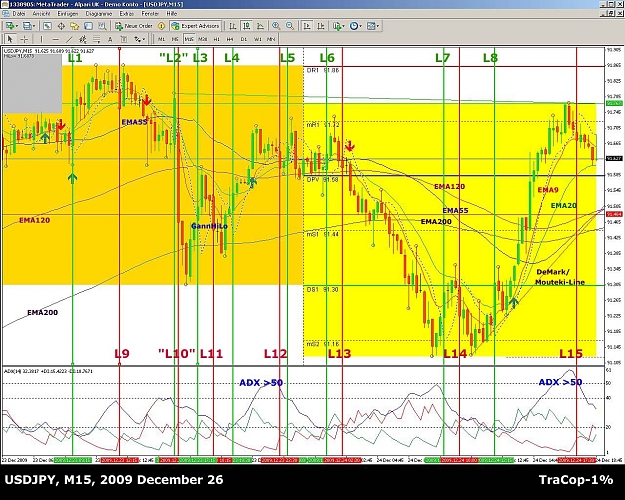The image size is (625, 500).
Task: Click the ADX(14) indicator header text
Action: coord(48,371)
